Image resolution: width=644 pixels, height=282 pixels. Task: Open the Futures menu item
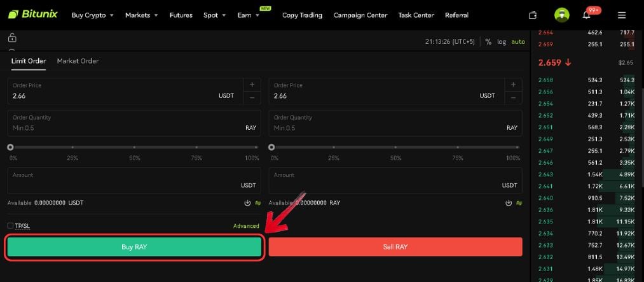point(181,15)
